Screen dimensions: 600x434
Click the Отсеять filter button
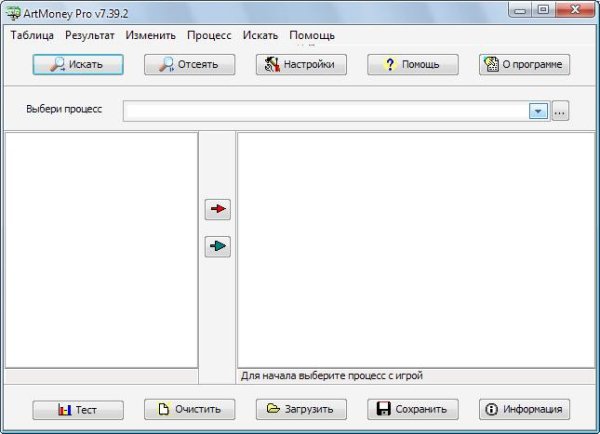189,64
